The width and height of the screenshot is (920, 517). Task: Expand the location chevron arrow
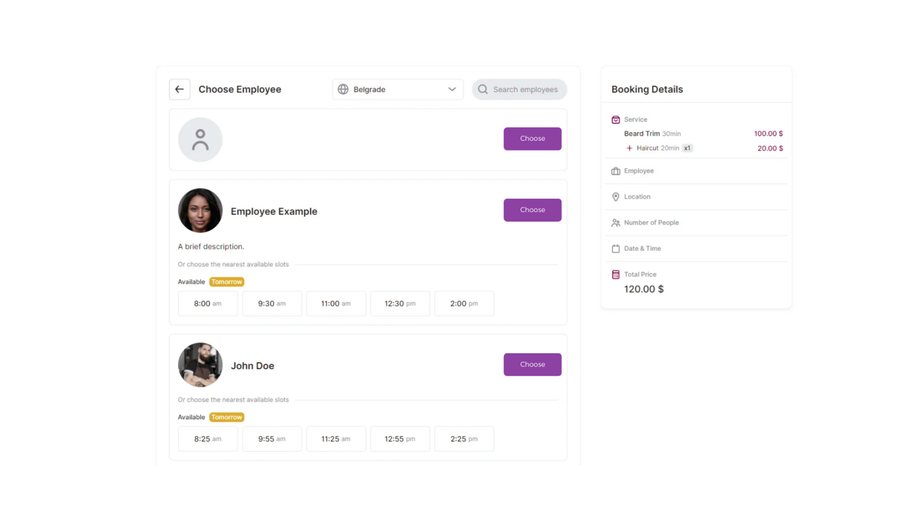[x=452, y=90]
